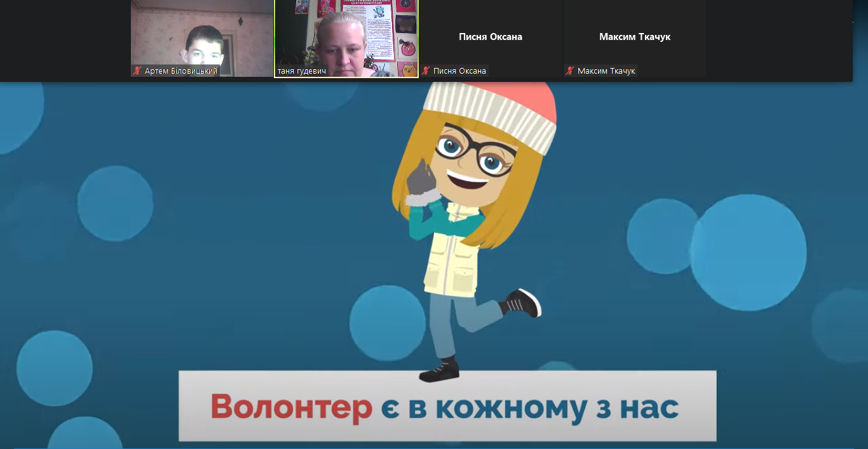The image size is (868, 449).
Task: Click the name label 'таня гудевич'
Action: (302, 71)
